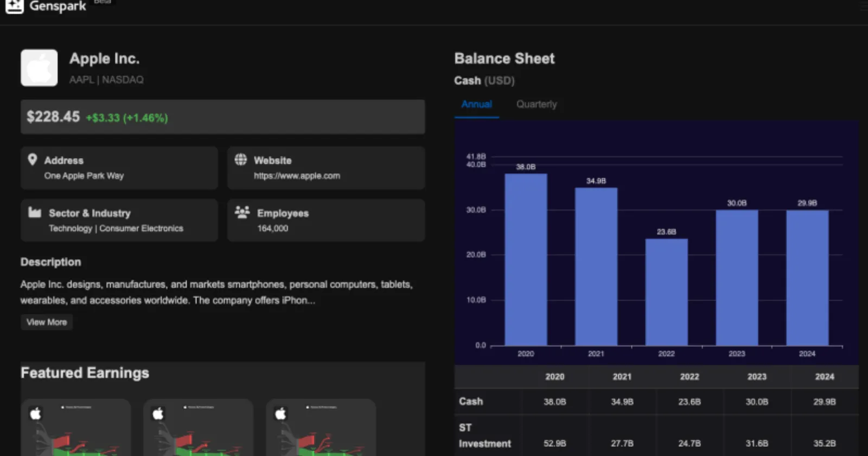Viewport: 868px width, 456px height.
Task: Click the 2020 table column header
Action: (x=554, y=377)
